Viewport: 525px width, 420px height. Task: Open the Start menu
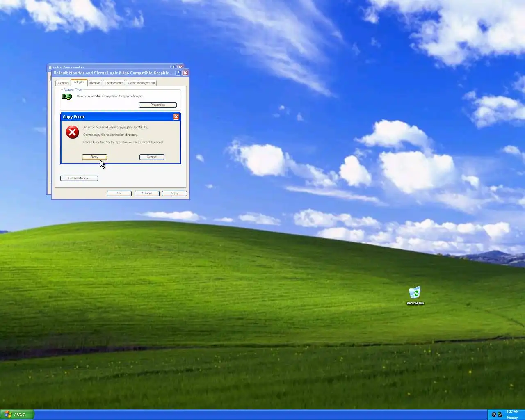pyautogui.click(x=17, y=415)
